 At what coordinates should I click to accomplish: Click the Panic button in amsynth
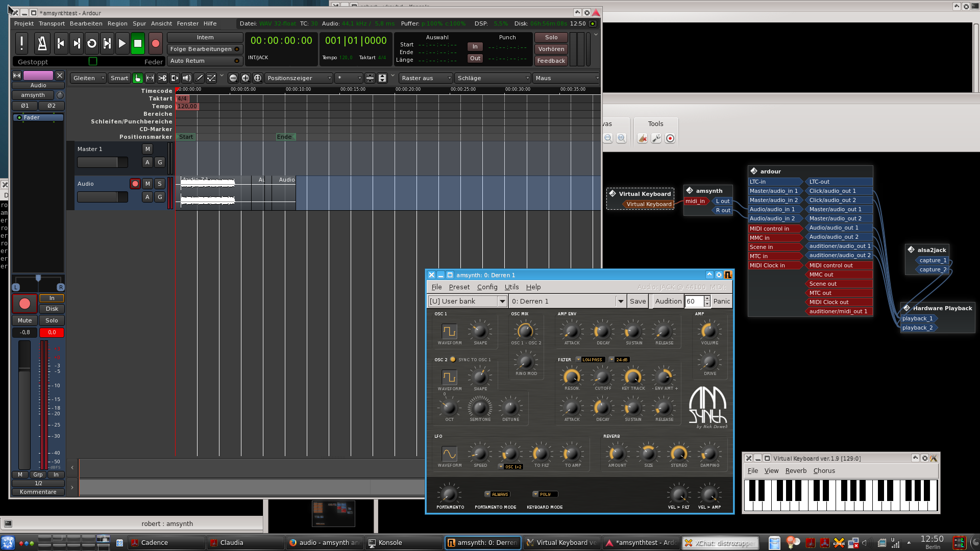(x=722, y=302)
